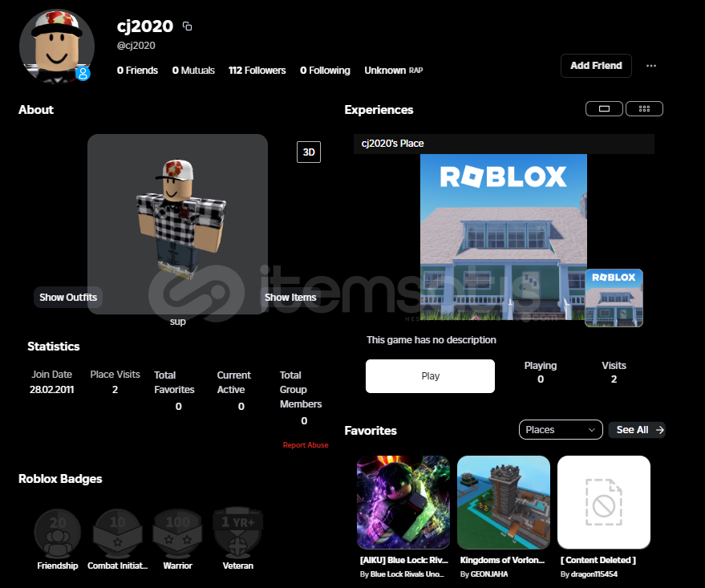
Task: Click the @cj2020 handle text
Action: coord(136,46)
